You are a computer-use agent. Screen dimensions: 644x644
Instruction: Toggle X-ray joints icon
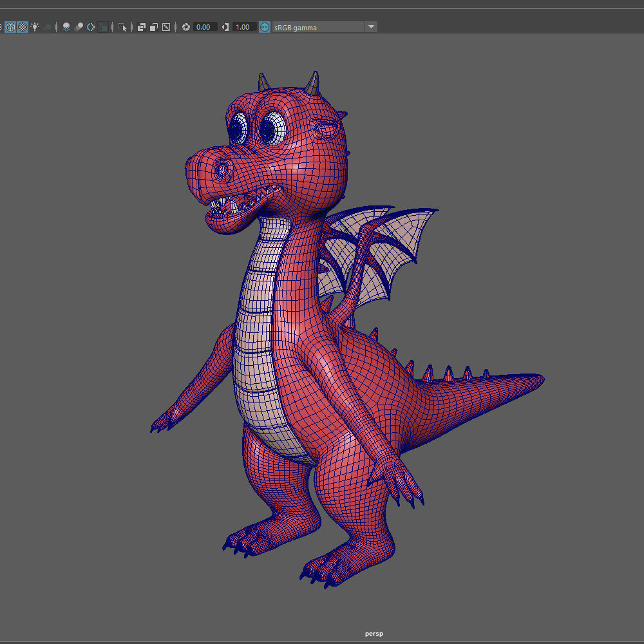tap(166, 27)
